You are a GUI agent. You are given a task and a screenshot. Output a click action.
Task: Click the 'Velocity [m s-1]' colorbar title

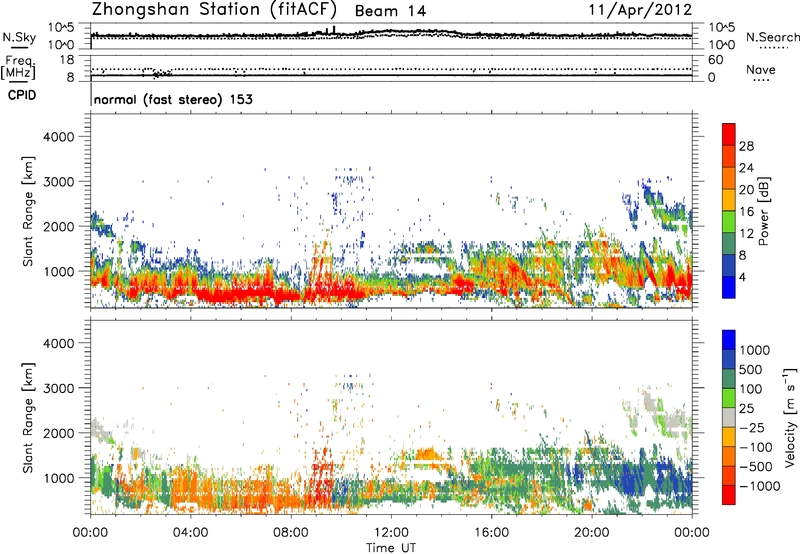pyautogui.click(x=790, y=417)
